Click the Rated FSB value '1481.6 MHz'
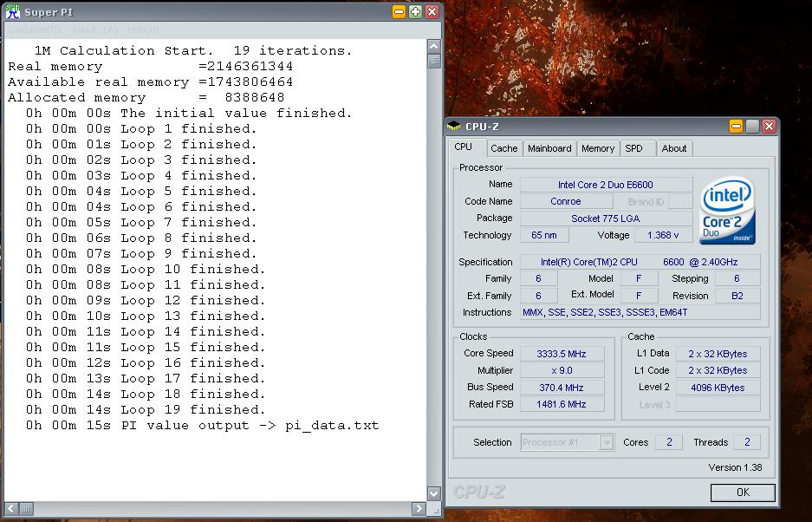812x522 pixels. point(562,404)
